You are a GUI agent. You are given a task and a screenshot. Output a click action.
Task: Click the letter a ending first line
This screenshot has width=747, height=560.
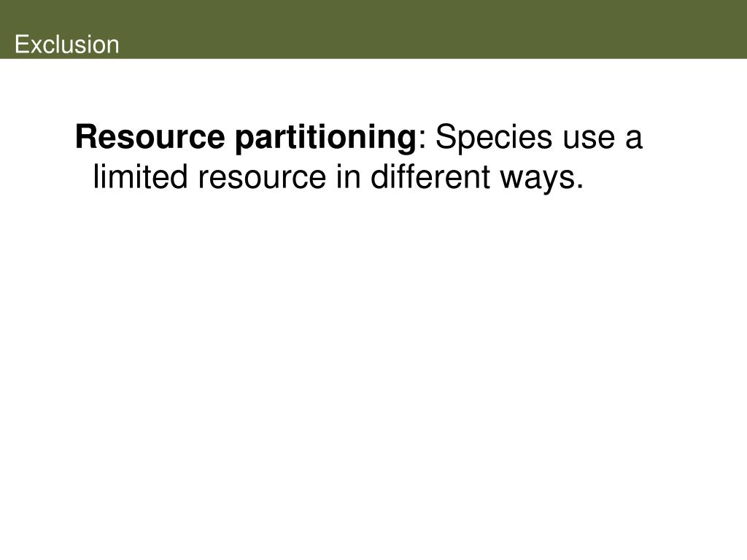click(x=634, y=141)
